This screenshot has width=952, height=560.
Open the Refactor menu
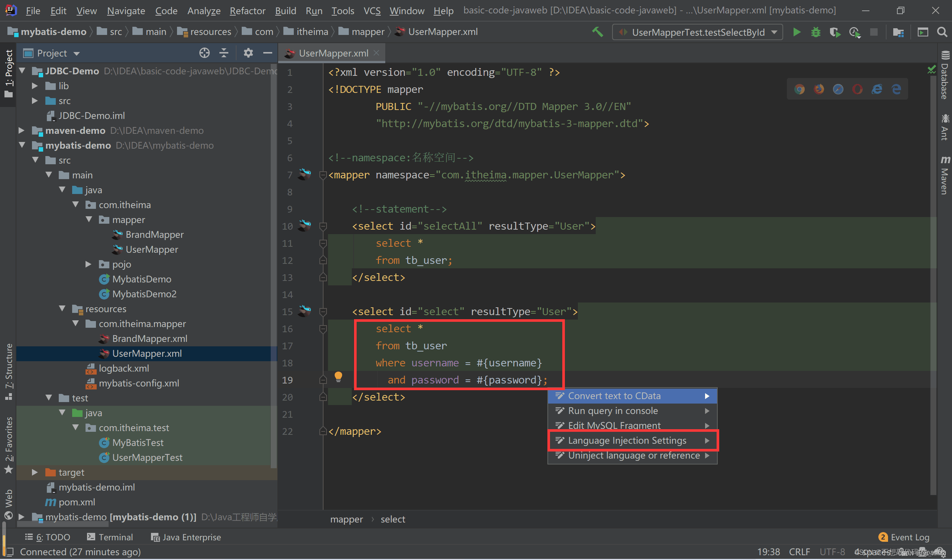(247, 10)
